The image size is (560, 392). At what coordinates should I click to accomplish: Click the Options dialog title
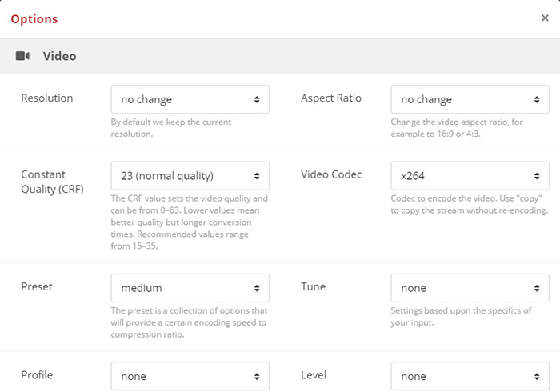(x=34, y=19)
